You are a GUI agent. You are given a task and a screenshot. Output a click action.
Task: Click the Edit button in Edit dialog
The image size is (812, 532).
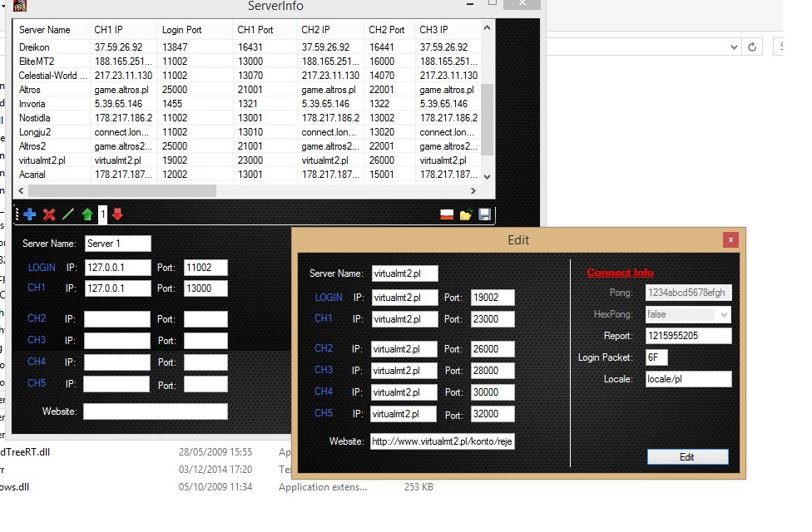688,457
